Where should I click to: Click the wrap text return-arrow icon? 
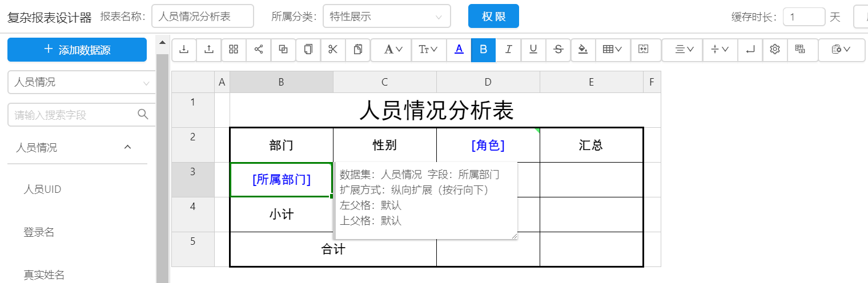(750, 50)
